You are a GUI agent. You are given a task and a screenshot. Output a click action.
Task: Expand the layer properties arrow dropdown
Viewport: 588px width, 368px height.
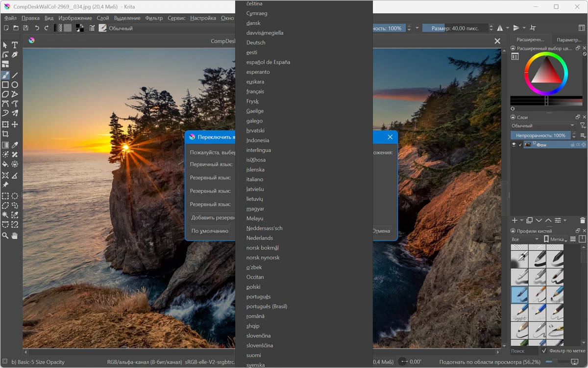coord(565,220)
